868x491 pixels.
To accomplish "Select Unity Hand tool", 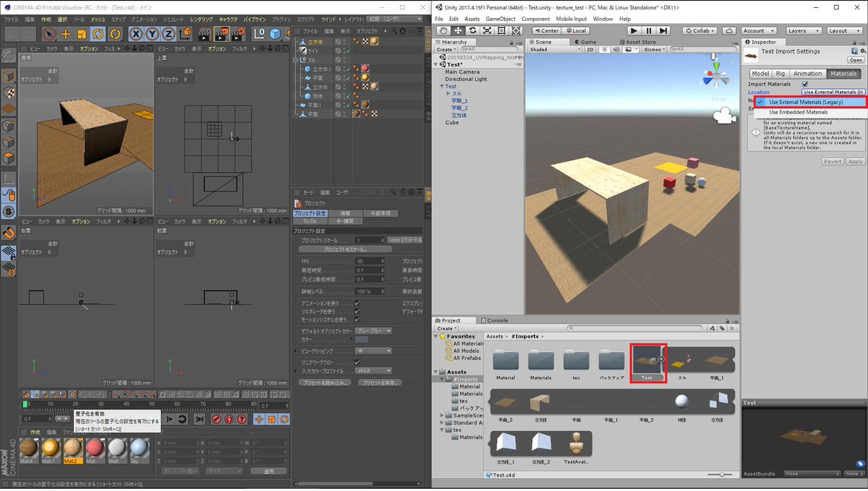I will point(444,30).
